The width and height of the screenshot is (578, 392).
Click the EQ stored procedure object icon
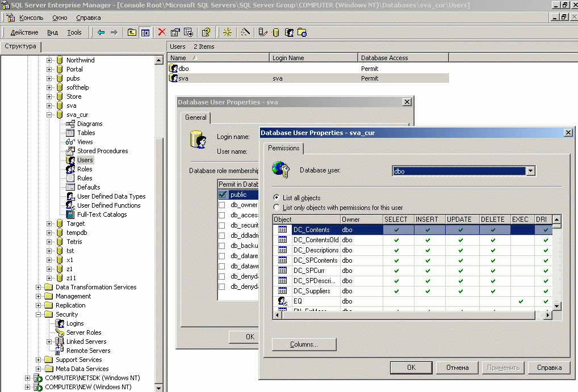point(282,301)
